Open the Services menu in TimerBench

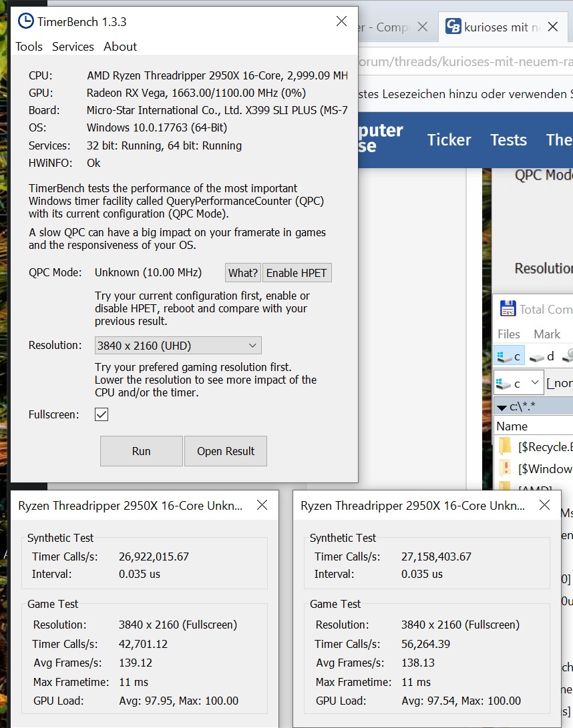click(x=73, y=47)
